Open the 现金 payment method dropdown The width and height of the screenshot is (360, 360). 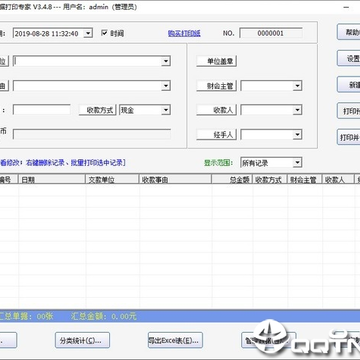coord(166,110)
